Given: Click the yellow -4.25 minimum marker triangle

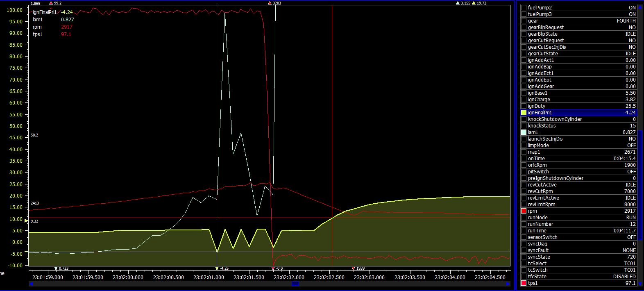Looking at the screenshot, I should [217, 268].
